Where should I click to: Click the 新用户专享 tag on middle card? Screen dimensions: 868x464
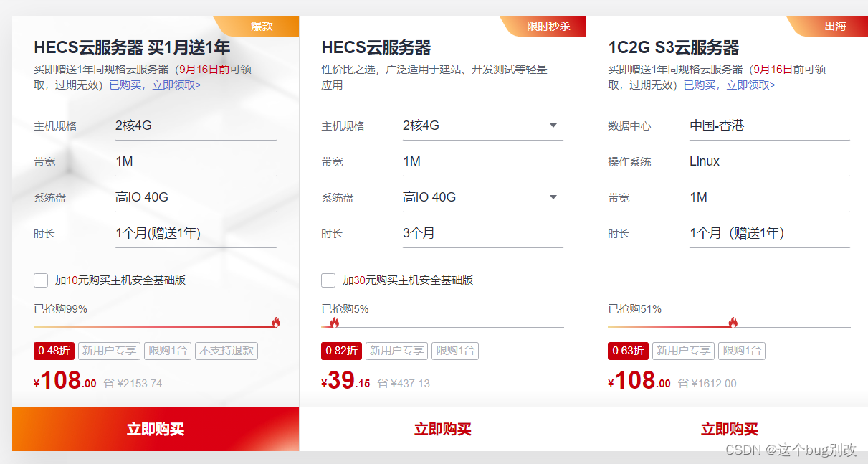[396, 351]
